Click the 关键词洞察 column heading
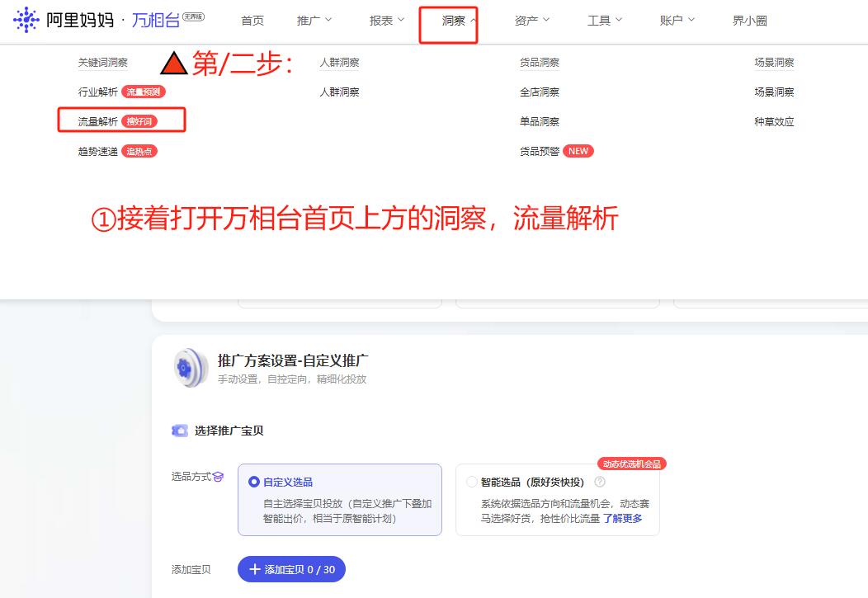Screen dimensions: 868x598 [x=102, y=63]
